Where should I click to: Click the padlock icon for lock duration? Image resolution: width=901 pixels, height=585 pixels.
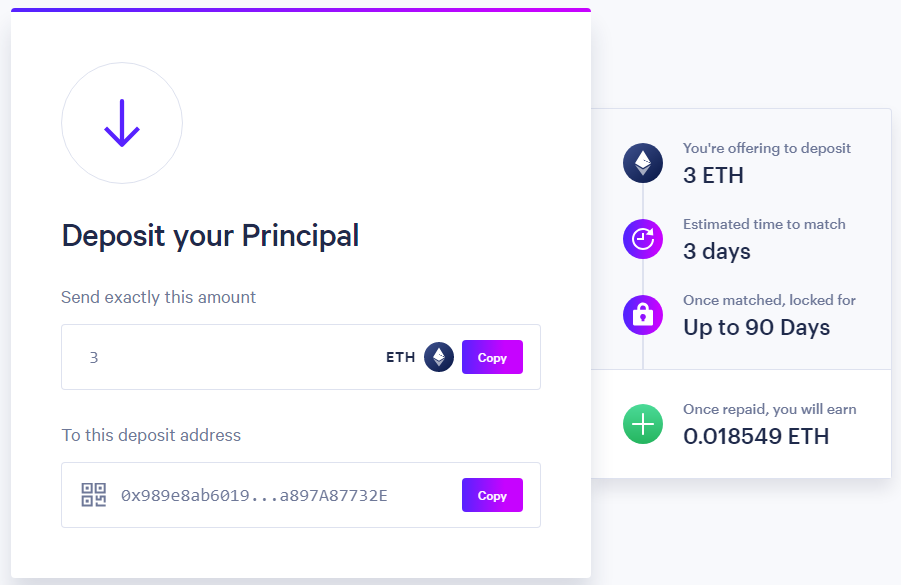[643, 315]
